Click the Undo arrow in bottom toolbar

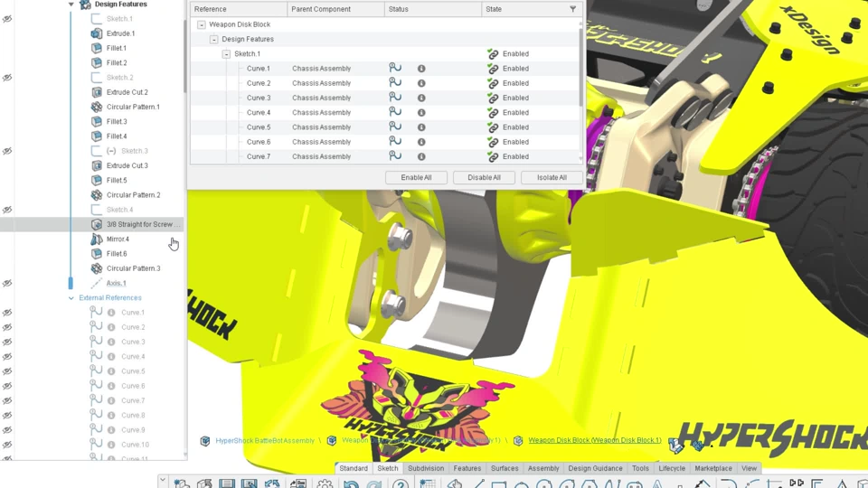pos(351,484)
